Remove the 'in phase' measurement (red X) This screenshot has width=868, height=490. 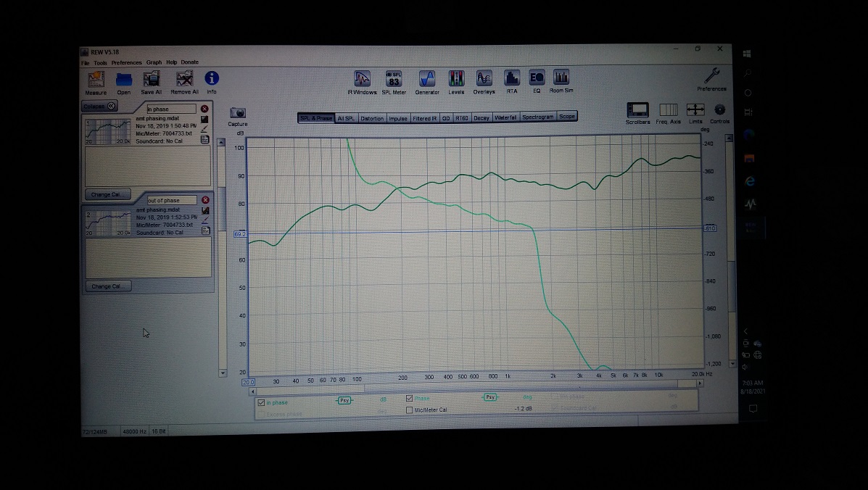[204, 109]
